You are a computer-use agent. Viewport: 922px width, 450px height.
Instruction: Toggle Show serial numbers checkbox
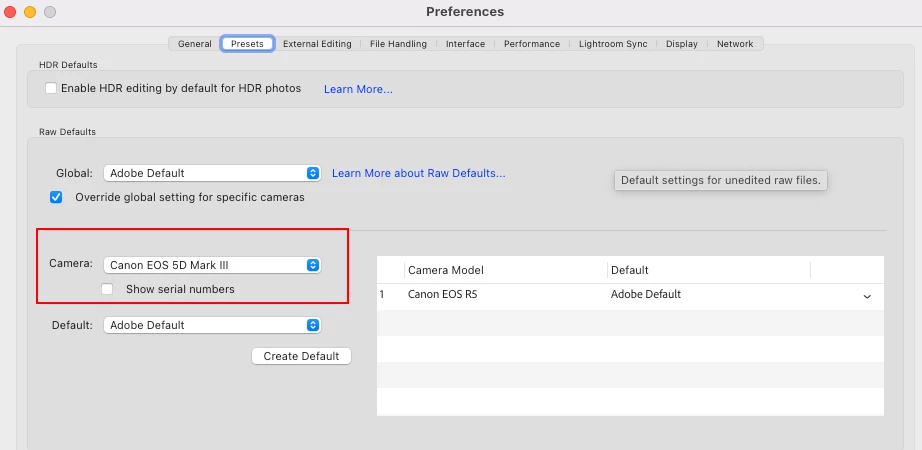point(107,289)
